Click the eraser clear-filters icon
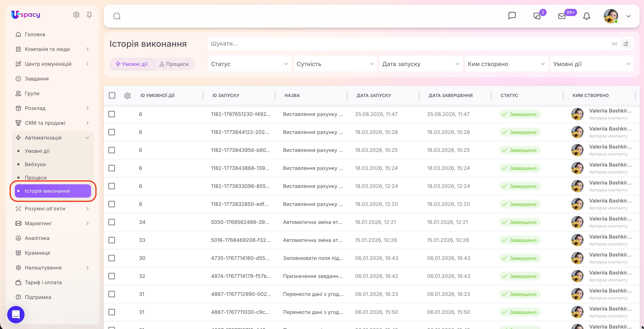Image resolution: width=644 pixels, height=329 pixels. pyautogui.click(x=626, y=44)
